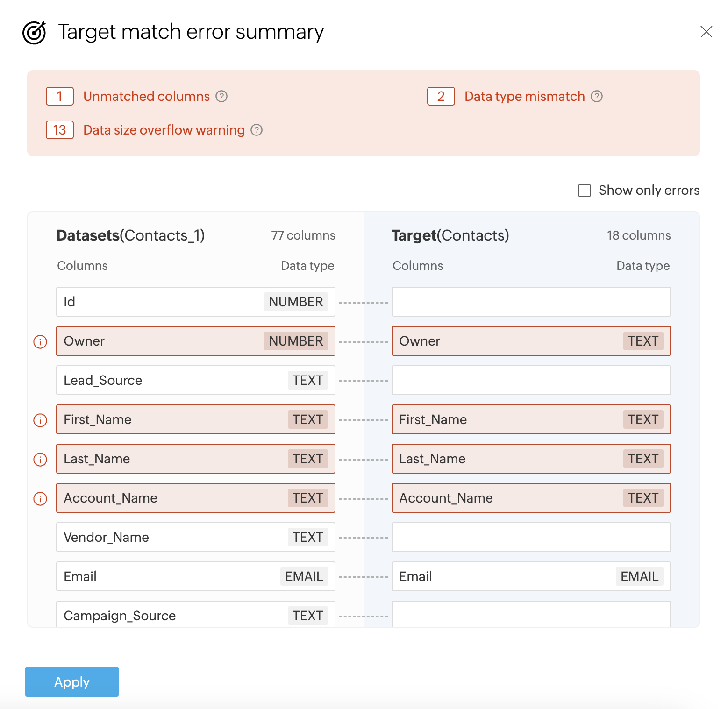Click the warning info icon for First_Name row

click(x=41, y=420)
